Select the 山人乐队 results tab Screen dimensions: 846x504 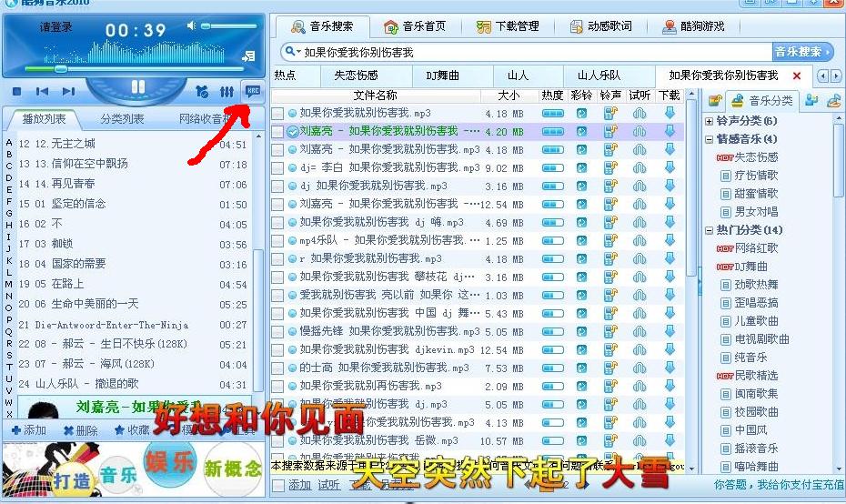coord(599,76)
